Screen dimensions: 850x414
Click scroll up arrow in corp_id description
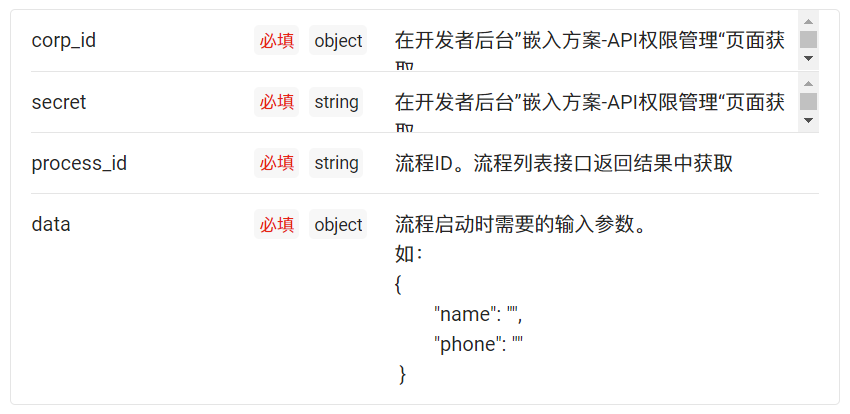pyautogui.click(x=808, y=22)
